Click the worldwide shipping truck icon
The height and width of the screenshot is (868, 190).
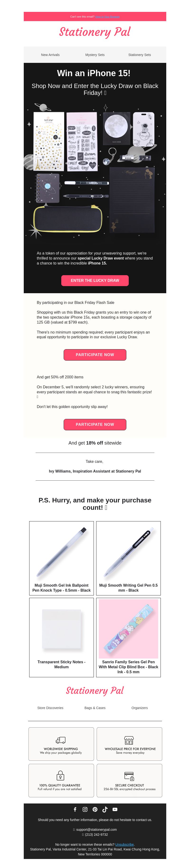pyautogui.click(x=61, y=740)
